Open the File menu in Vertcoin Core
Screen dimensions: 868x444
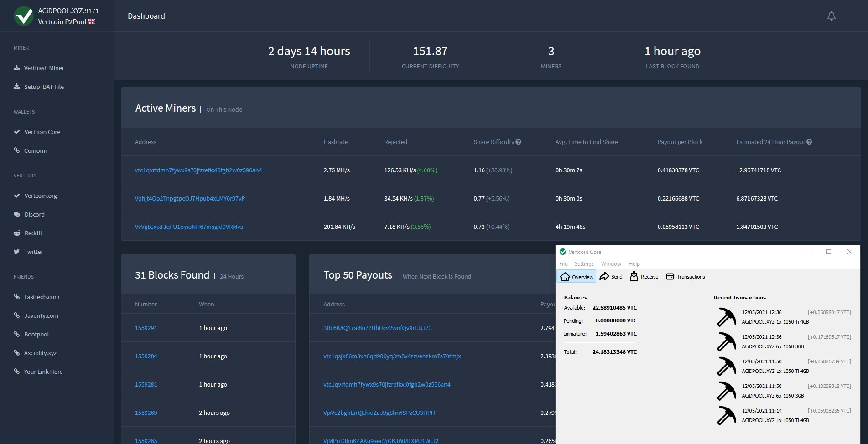pos(563,264)
